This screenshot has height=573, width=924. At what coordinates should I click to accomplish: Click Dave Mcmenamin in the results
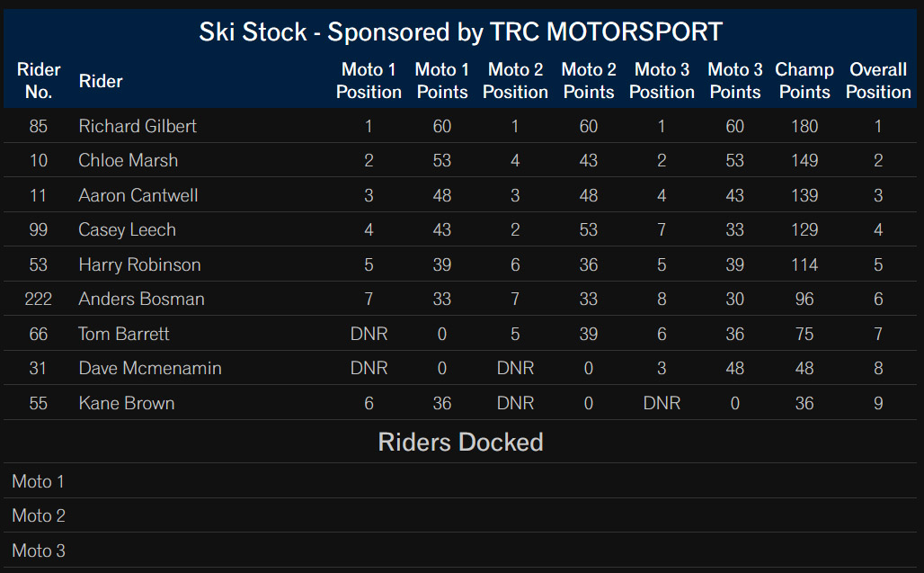tap(150, 368)
